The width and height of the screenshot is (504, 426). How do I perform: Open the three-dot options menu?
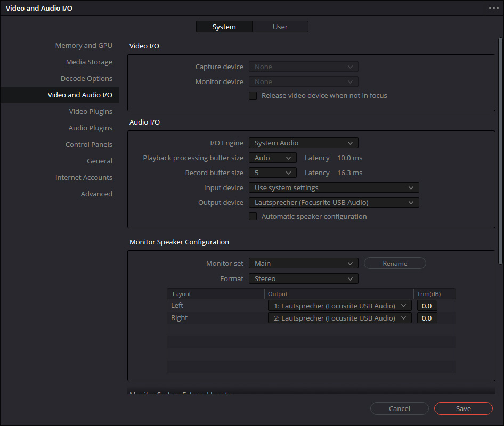493,9
